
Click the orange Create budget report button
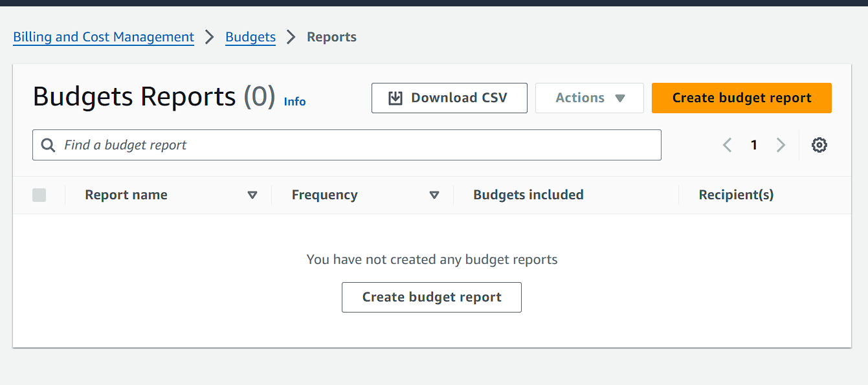tap(742, 98)
